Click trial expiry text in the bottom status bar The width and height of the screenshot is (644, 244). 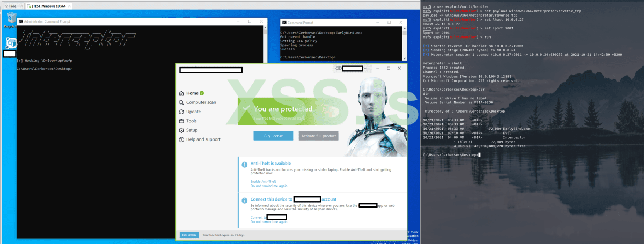(224, 235)
